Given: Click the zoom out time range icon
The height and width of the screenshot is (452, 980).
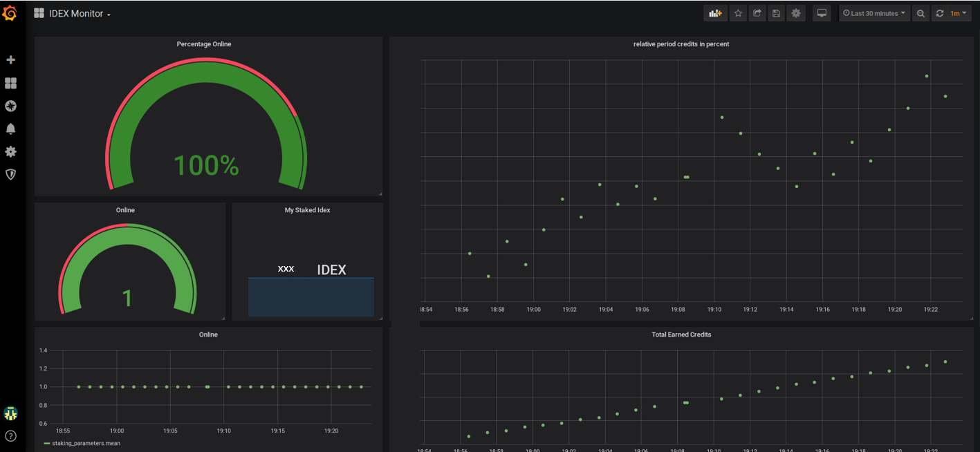Looking at the screenshot, I should (921, 13).
